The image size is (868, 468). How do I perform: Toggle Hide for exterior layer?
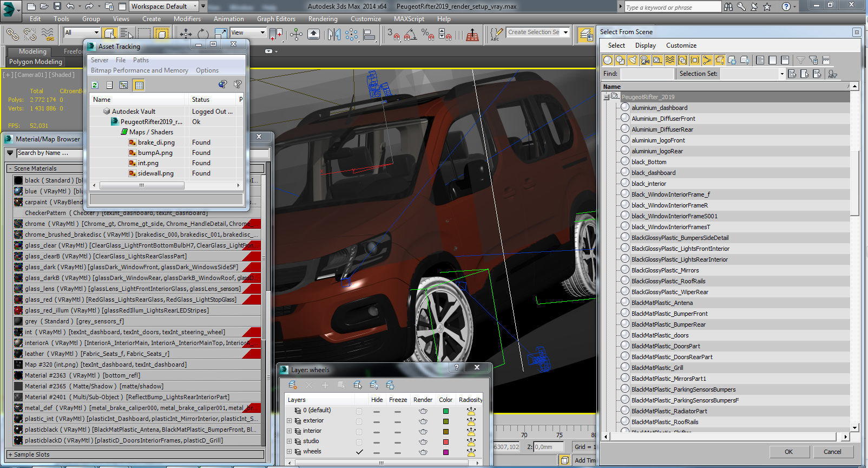click(376, 421)
